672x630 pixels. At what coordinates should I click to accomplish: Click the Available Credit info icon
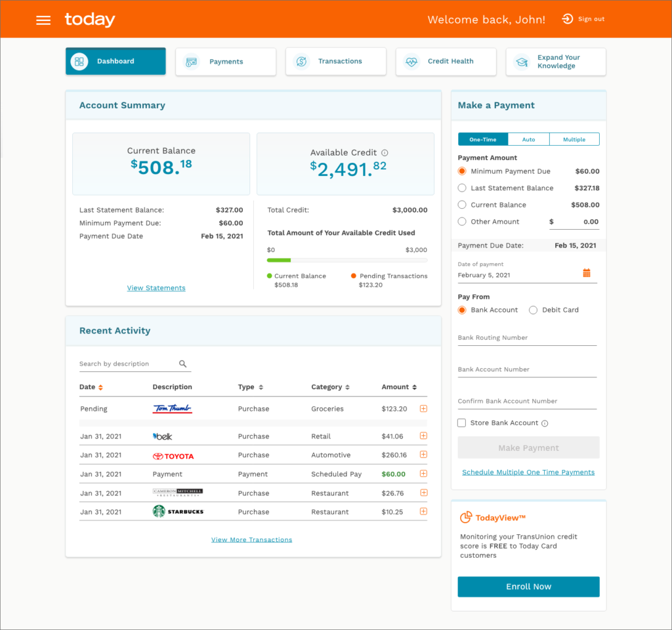click(385, 152)
